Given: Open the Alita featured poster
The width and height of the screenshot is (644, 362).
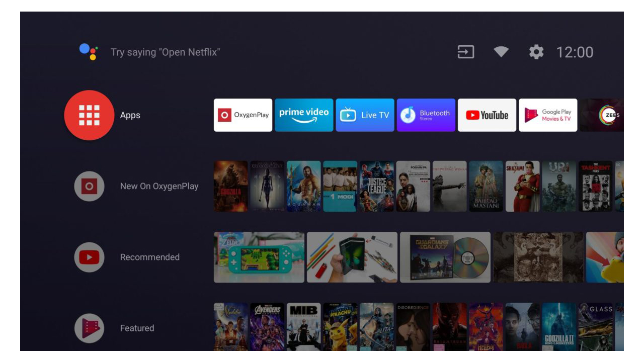Looking at the screenshot, I should pos(377,327).
